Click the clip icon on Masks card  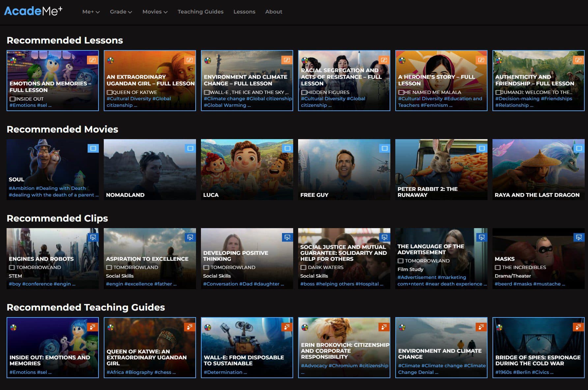coord(579,237)
